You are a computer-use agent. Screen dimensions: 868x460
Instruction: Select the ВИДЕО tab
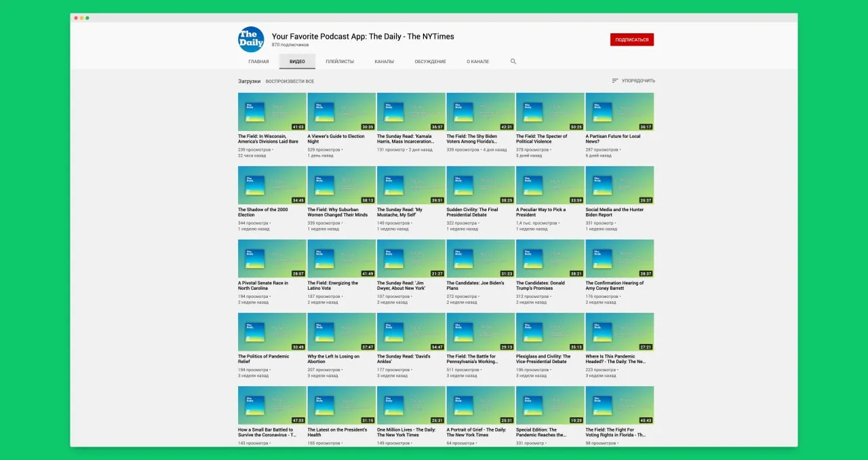297,62
